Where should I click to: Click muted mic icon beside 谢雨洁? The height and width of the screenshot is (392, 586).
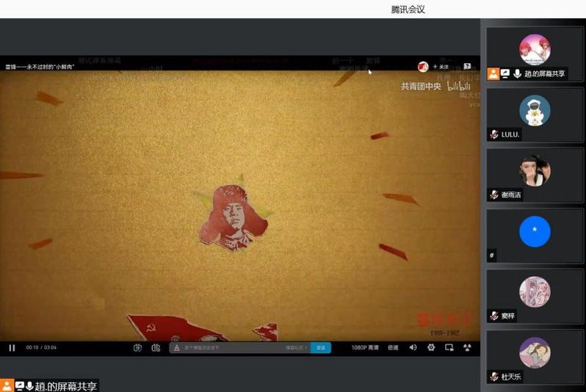pyautogui.click(x=494, y=195)
